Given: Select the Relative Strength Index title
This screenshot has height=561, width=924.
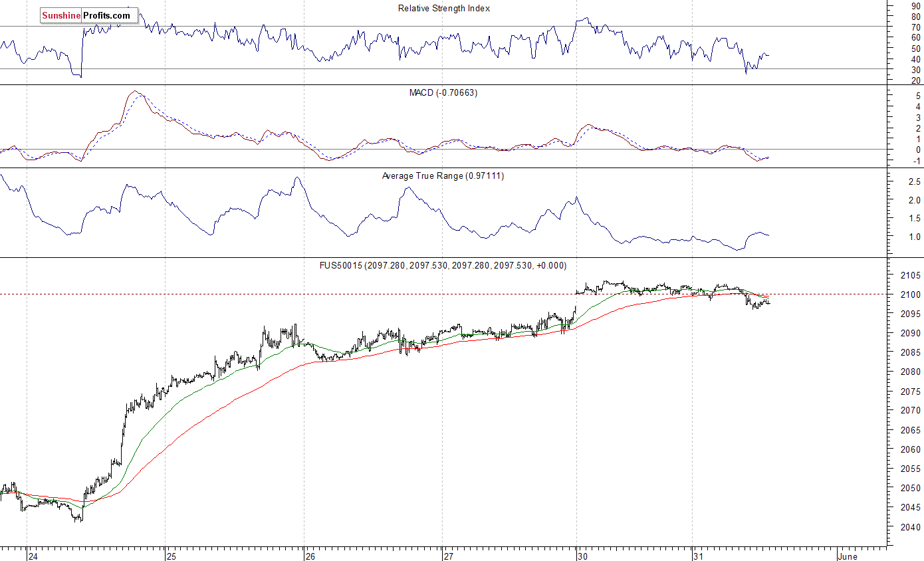Looking at the screenshot, I should [444, 9].
